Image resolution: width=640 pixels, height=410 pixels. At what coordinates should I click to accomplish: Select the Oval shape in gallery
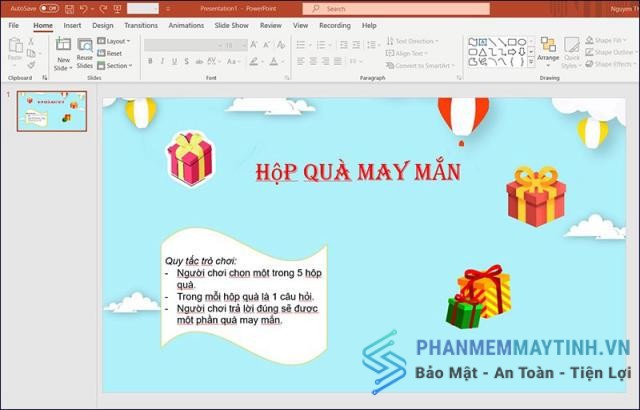coord(522,42)
